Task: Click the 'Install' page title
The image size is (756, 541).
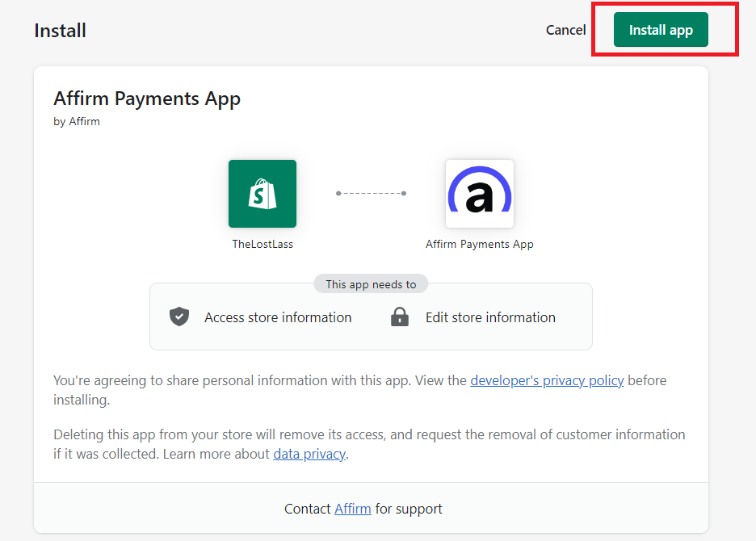Action: (x=60, y=31)
